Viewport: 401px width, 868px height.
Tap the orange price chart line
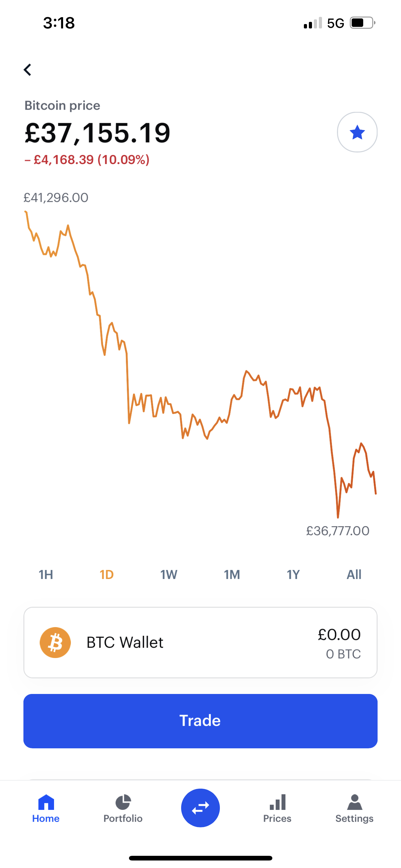pos(200,364)
